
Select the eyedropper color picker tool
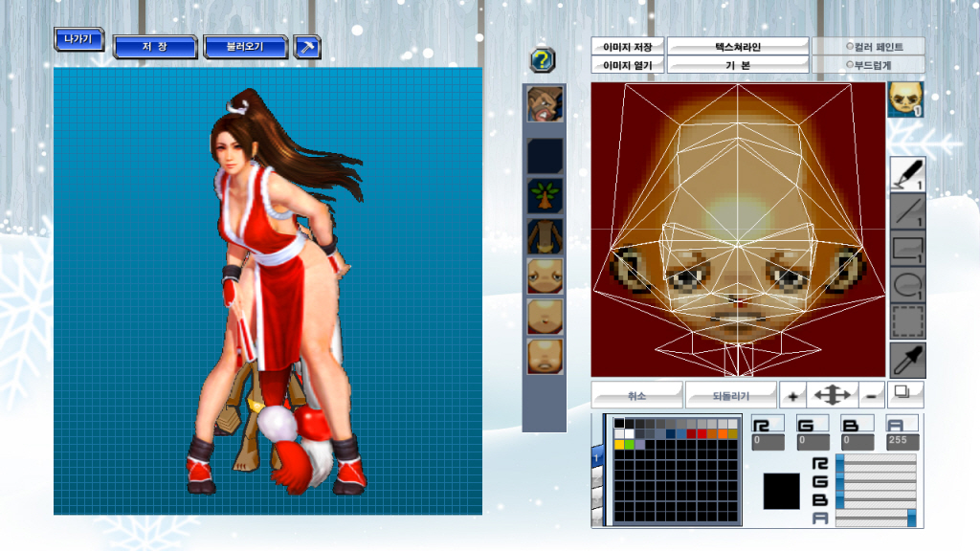point(907,360)
